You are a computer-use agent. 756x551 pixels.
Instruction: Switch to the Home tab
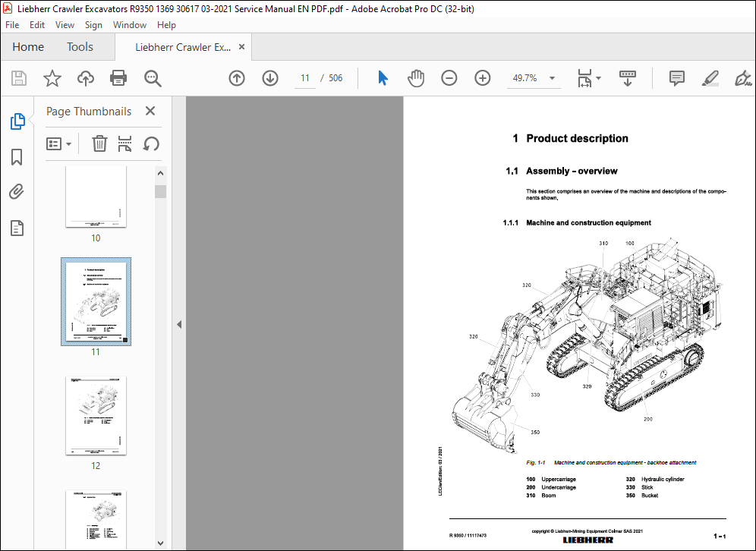(28, 47)
